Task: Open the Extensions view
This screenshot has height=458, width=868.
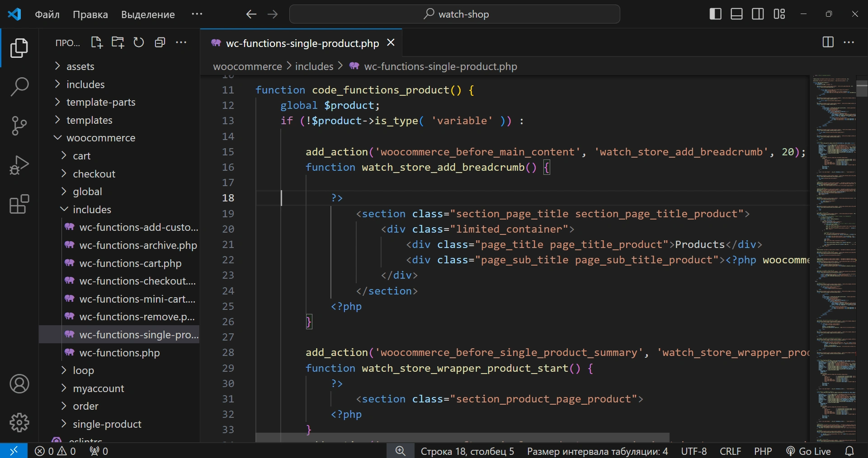Action: click(x=19, y=204)
